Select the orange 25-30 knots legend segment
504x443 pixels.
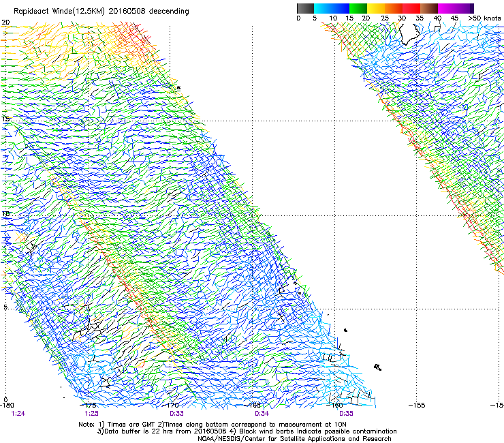point(394,8)
